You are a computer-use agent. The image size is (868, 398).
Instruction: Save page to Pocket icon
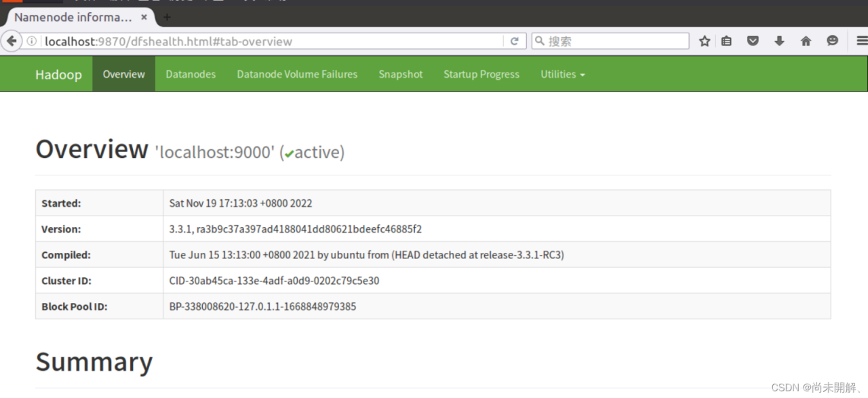pyautogui.click(x=753, y=41)
